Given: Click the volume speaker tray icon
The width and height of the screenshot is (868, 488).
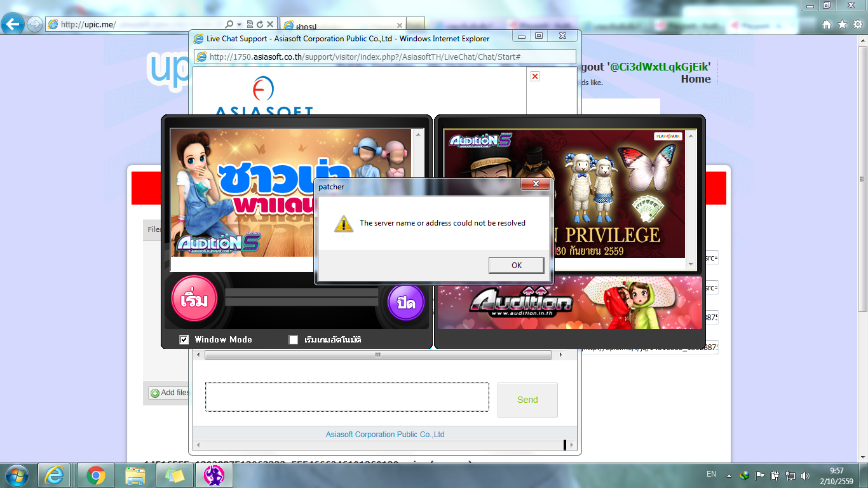Looking at the screenshot, I should (806, 475).
